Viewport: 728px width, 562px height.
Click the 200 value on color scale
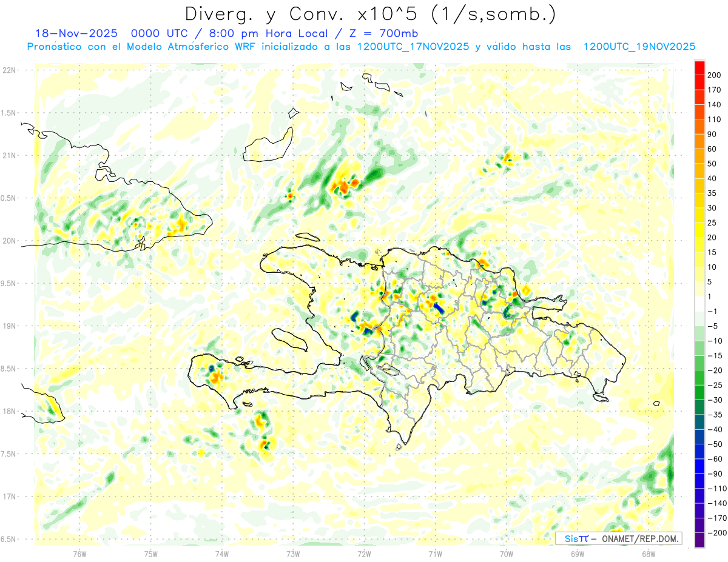pos(714,75)
